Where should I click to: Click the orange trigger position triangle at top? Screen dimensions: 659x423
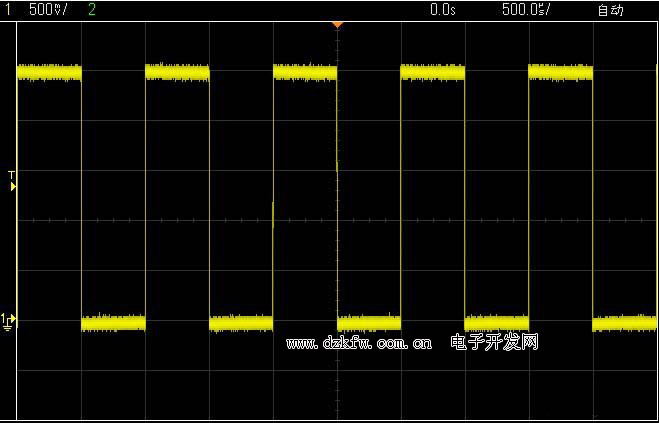pyautogui.click(x=337, y=23)
